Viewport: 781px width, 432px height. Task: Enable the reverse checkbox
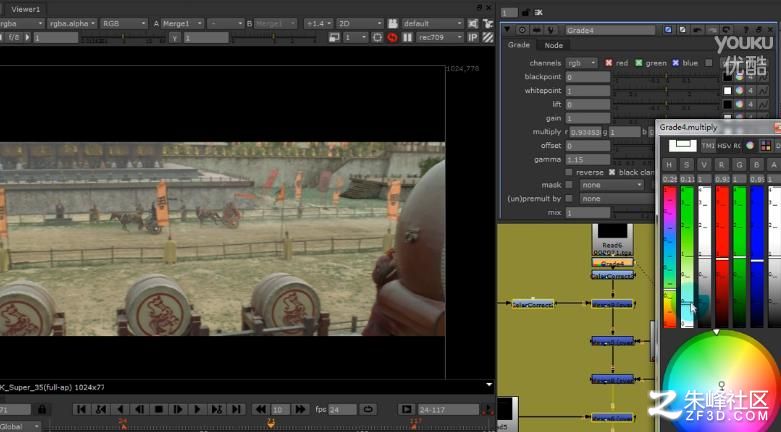tap(569, 172)
